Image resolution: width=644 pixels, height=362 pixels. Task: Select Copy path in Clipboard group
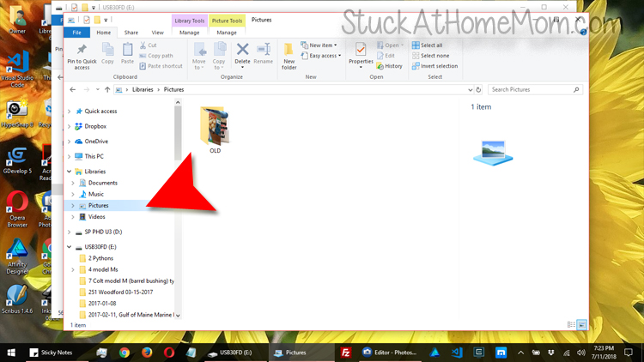[x=156, y=56]
